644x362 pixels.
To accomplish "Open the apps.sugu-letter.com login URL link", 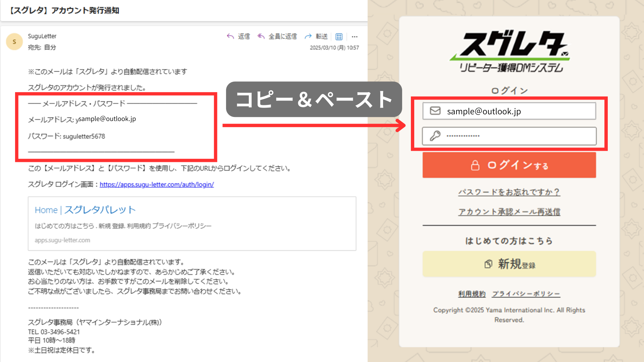I will coord(157,184).
